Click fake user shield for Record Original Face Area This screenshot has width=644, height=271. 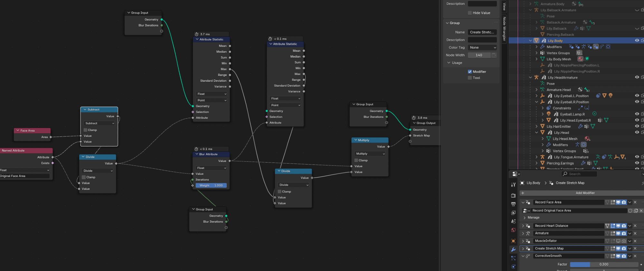pos(630,211)
